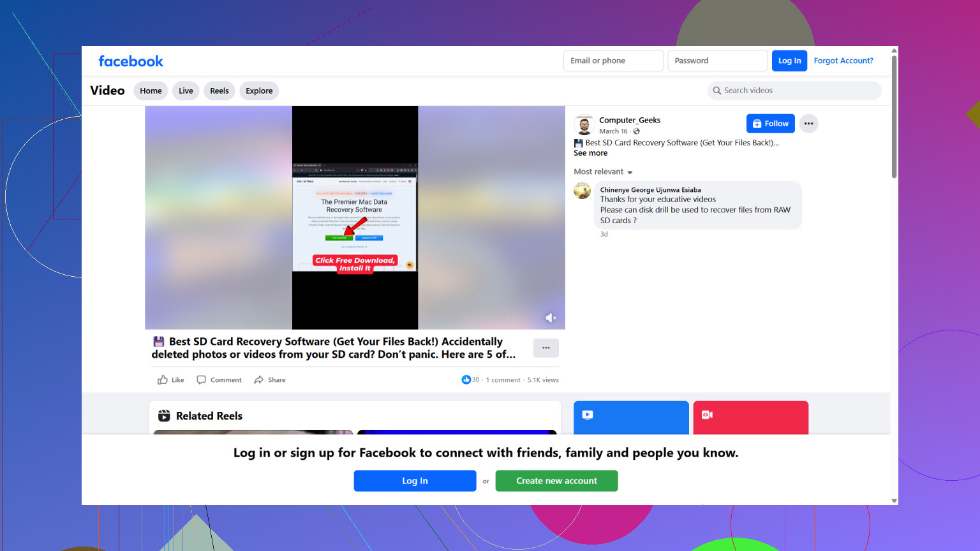Expand the description with See more

pyautogui.click(x=590, y=153)
